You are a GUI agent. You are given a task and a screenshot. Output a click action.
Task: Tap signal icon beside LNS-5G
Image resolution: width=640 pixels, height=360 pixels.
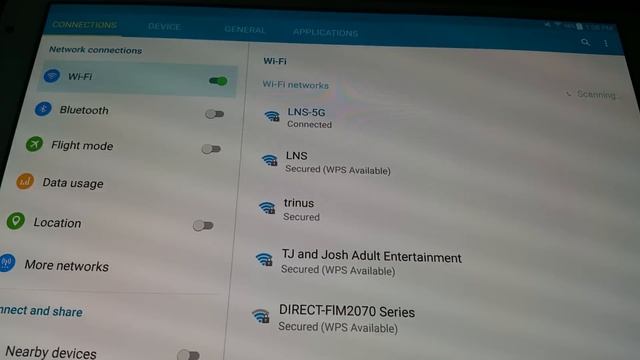[x=272, y=116]
